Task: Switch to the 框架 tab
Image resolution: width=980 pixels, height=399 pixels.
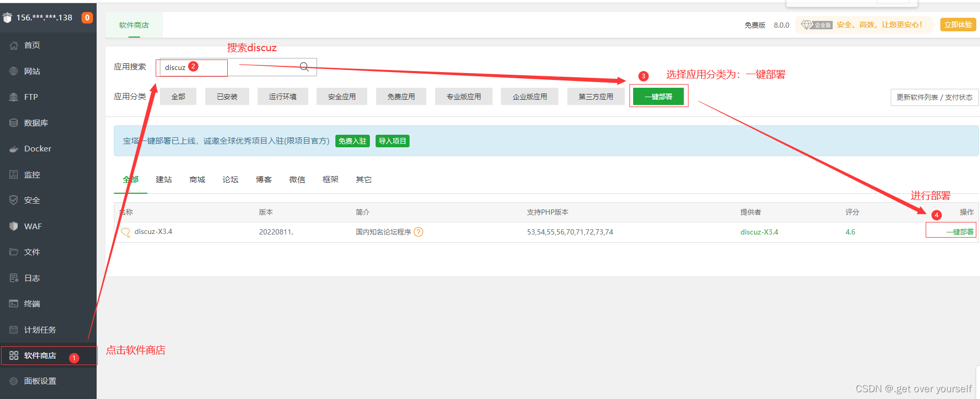Action: (331, 180)
